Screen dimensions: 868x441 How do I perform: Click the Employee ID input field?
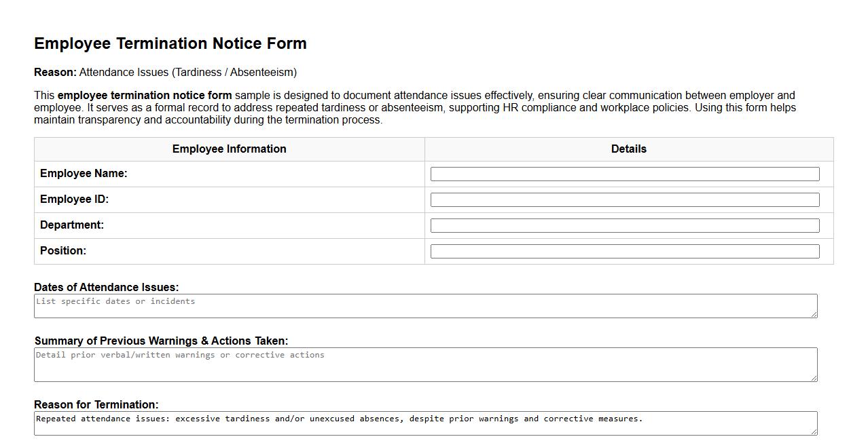tap(624, 199)
